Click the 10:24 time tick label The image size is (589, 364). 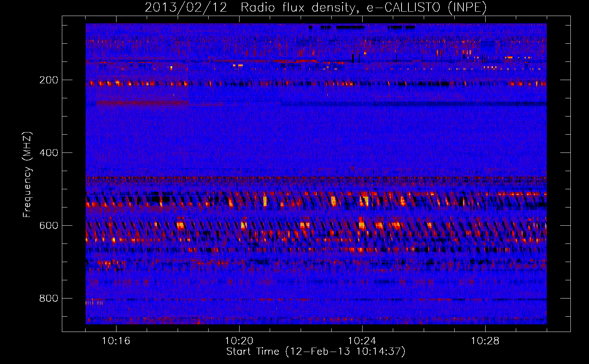362,341
